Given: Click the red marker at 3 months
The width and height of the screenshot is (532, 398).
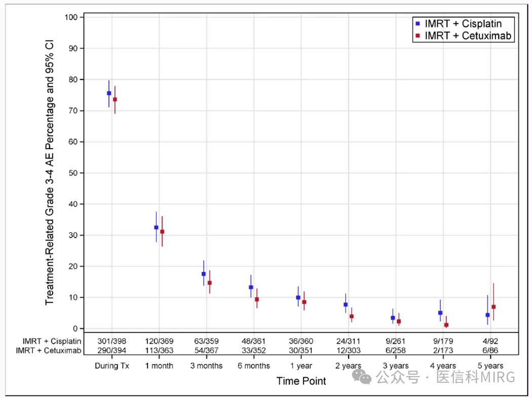Looking at the screenshot, I should [x=210, y=283].
